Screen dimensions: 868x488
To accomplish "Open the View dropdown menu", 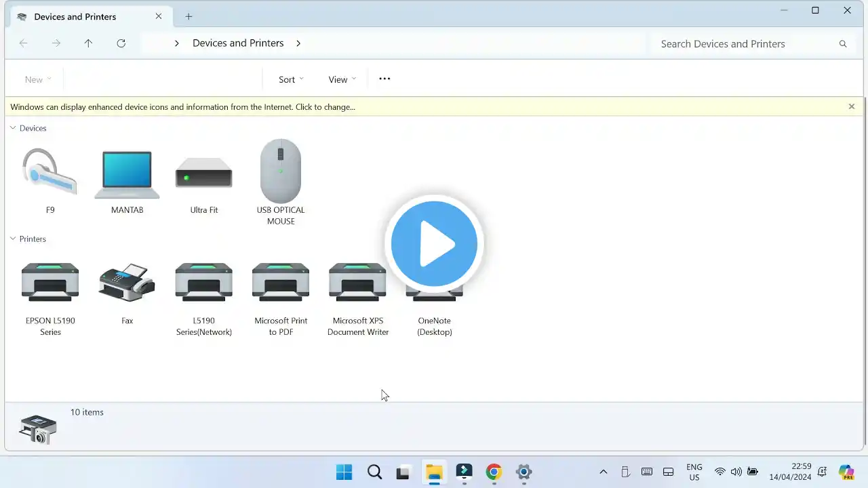I will point(342,79).
